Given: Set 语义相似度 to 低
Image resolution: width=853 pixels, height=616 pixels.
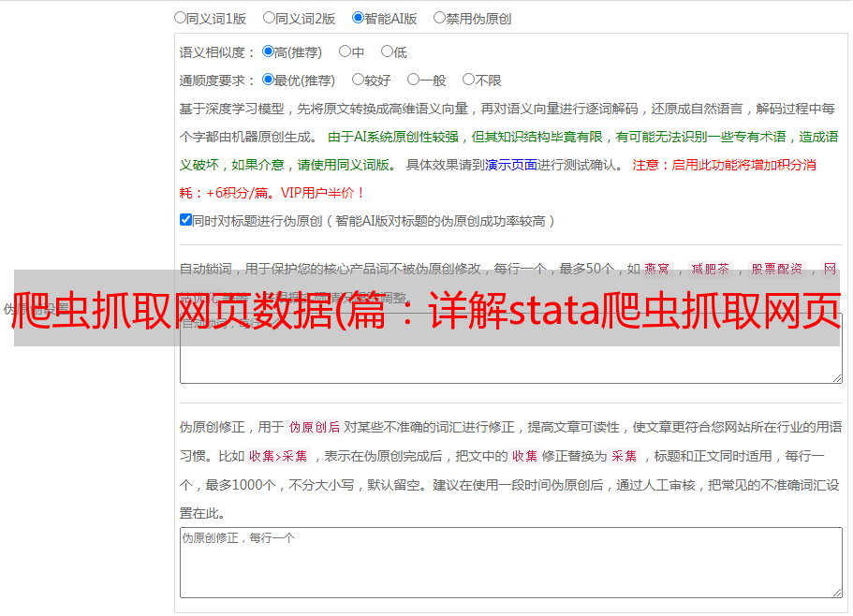Looking at the screenshot, I should click(x=387, y=51).
